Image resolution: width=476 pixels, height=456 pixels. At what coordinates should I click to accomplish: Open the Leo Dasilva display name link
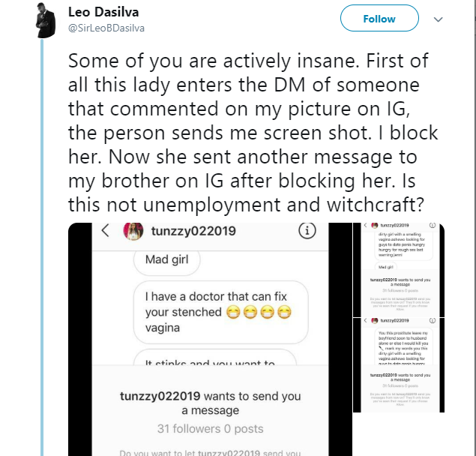pyautogui.click(x=100, y=12)
